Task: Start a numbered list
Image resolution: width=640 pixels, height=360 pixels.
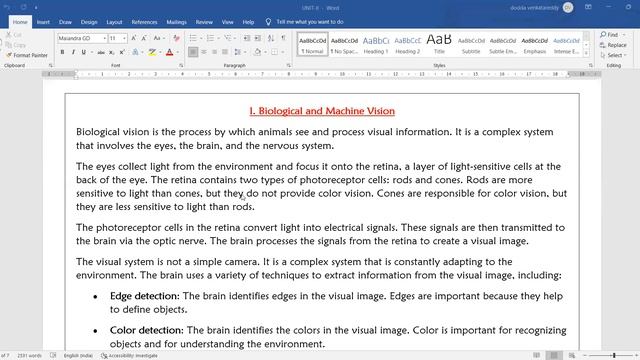Action: click(210, 38)
